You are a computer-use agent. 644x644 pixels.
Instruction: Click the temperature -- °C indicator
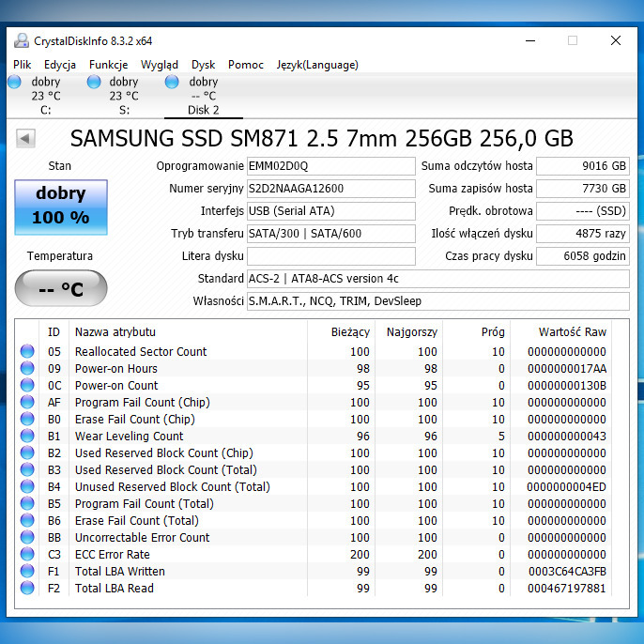click(x=61, y=288)
